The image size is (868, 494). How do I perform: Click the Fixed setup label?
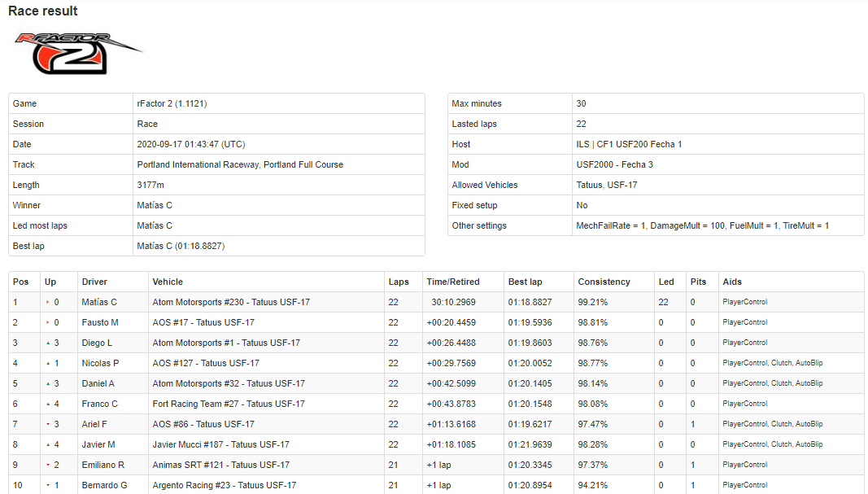tap(474, 205)
